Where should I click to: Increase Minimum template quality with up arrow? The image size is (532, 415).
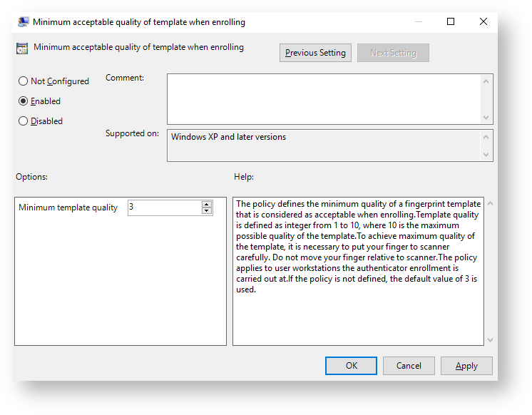(x=207, y=204)
